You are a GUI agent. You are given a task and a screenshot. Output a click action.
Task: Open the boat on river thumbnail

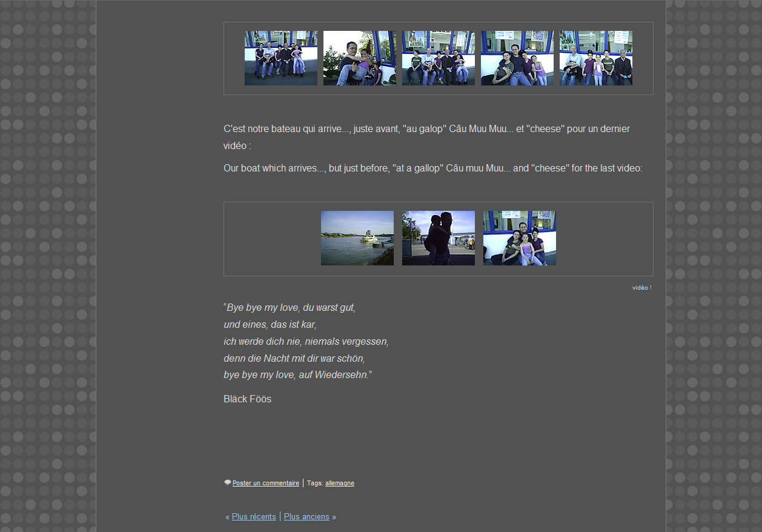[x=357, y=238]
